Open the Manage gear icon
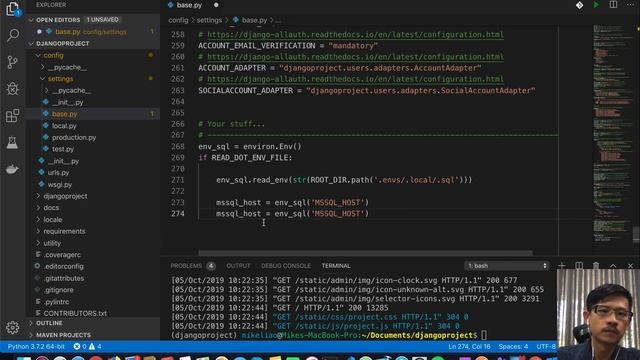This screenshot has width=640, height=360. (13, 327)
